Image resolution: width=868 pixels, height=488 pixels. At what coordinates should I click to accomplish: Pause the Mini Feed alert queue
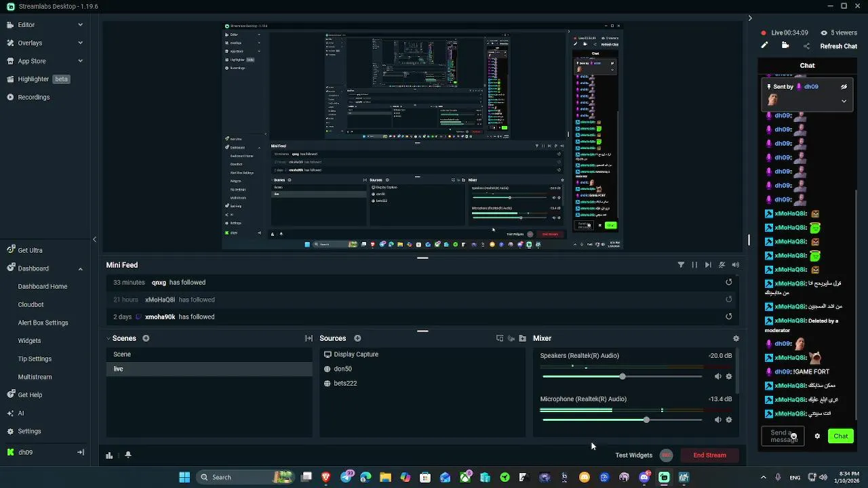tap(694, 265)
